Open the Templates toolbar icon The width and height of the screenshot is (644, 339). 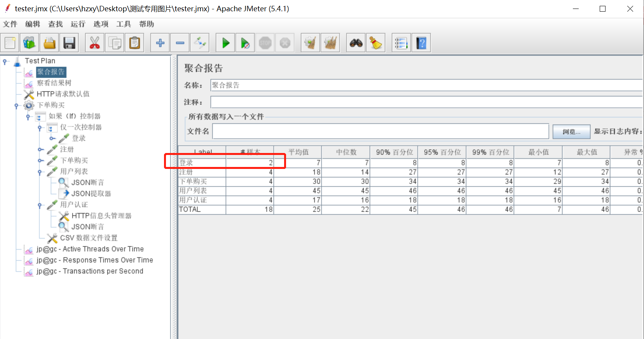point(30,43)
